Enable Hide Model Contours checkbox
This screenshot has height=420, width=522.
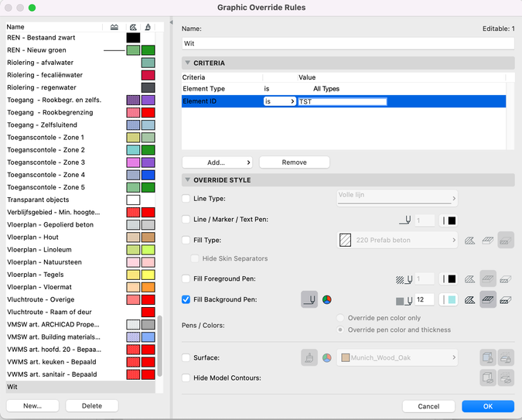pos(186,377)
